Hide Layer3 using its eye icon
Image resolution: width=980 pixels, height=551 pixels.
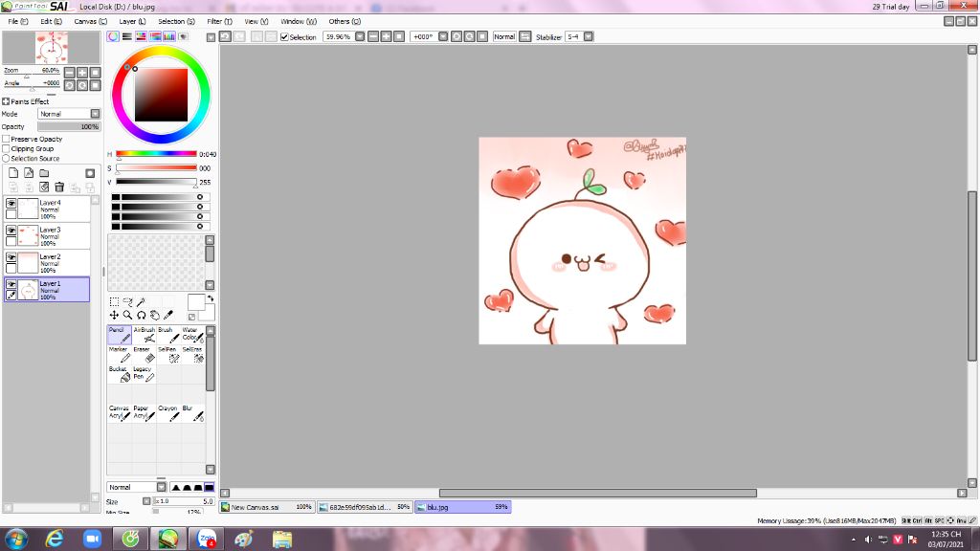pyautogui.click(x=11, y=231)
